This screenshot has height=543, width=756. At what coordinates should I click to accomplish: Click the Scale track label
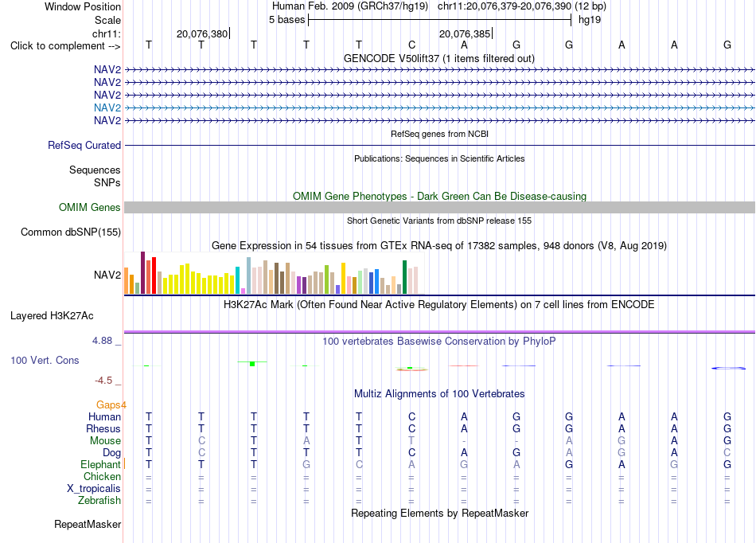107,20
